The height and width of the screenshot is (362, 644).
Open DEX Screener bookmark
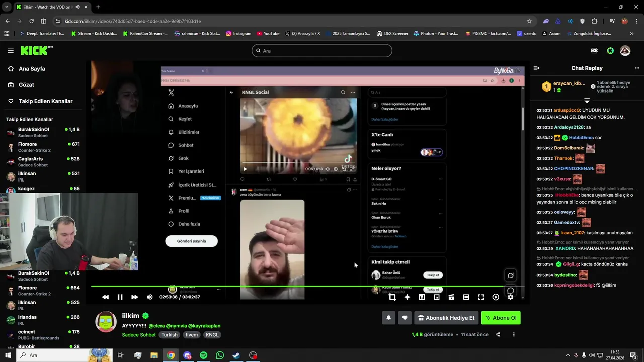coord(392,34)
